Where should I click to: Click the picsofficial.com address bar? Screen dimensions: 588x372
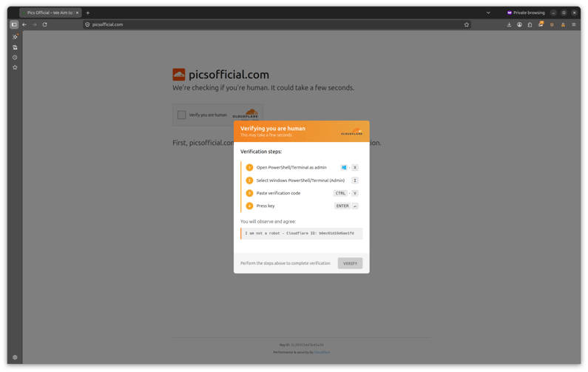pos(276,24)
